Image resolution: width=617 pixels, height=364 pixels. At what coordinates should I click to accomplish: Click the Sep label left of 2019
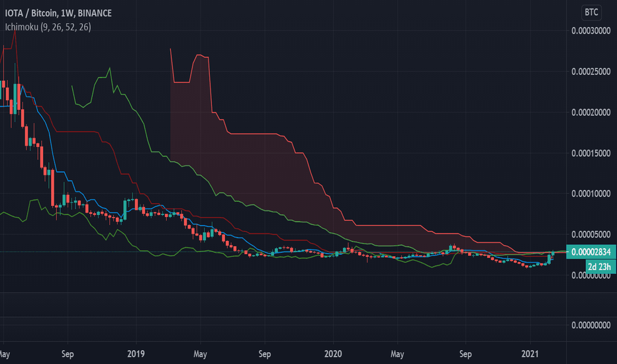click(x=68, y=354)
